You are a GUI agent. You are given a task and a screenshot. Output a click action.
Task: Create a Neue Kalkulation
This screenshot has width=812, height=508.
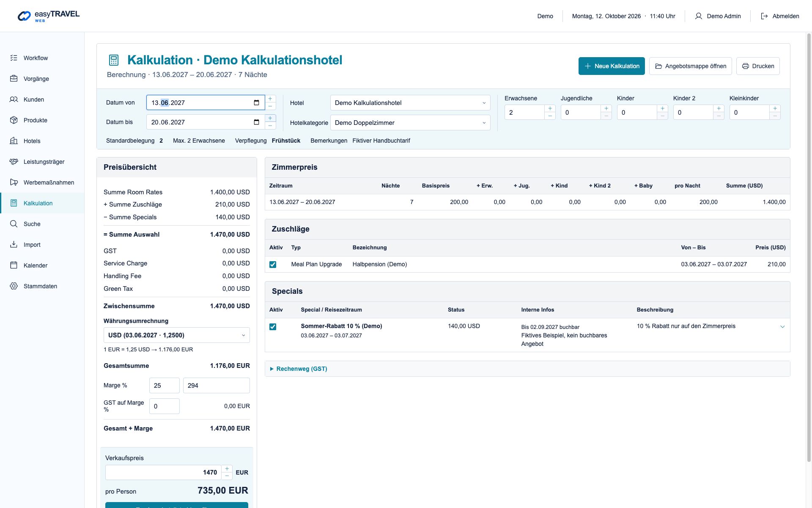612,66
